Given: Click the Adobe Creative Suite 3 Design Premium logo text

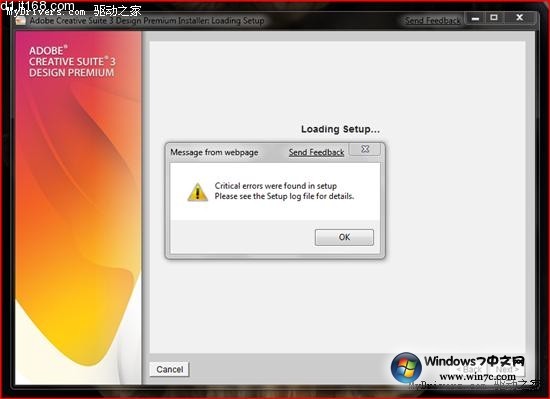Looking at the screenshot, I should (72, 62).
